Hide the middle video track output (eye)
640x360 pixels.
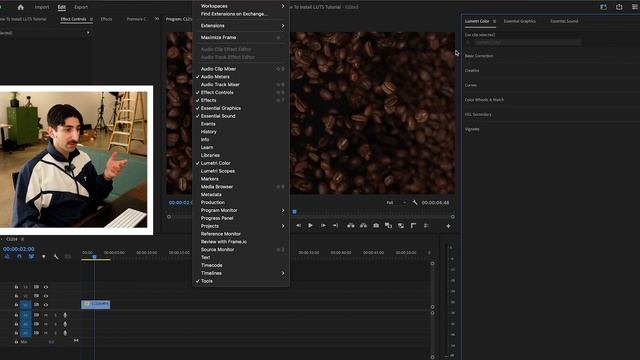click(46, 296)
